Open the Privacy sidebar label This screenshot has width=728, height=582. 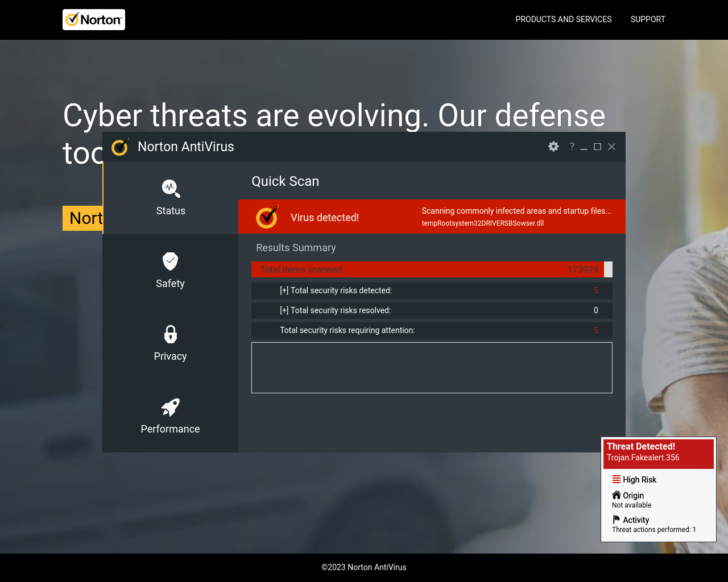coord(170,356)
